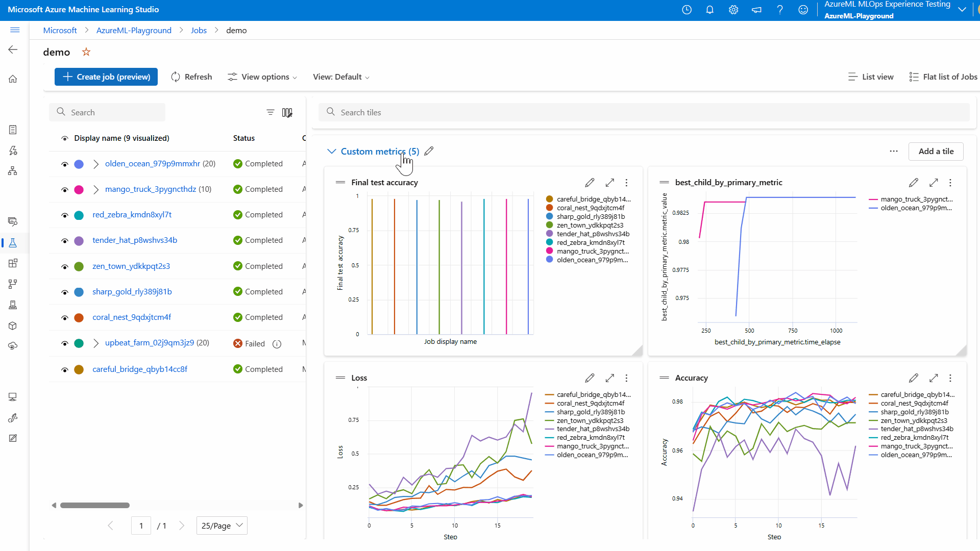Open the 25/Page page size dropdown
This screenshot has height=551, width=980.
click(x=222, y=525)
